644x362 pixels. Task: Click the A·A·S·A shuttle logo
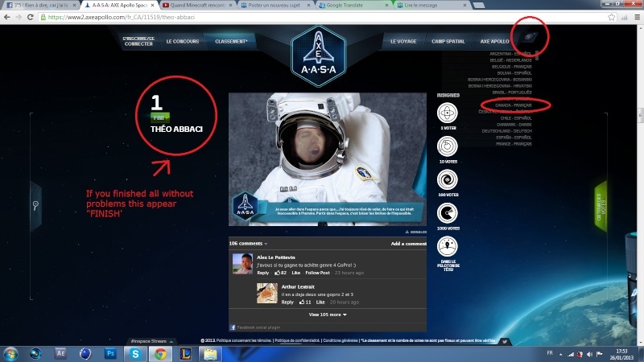[x=319, y=56]
